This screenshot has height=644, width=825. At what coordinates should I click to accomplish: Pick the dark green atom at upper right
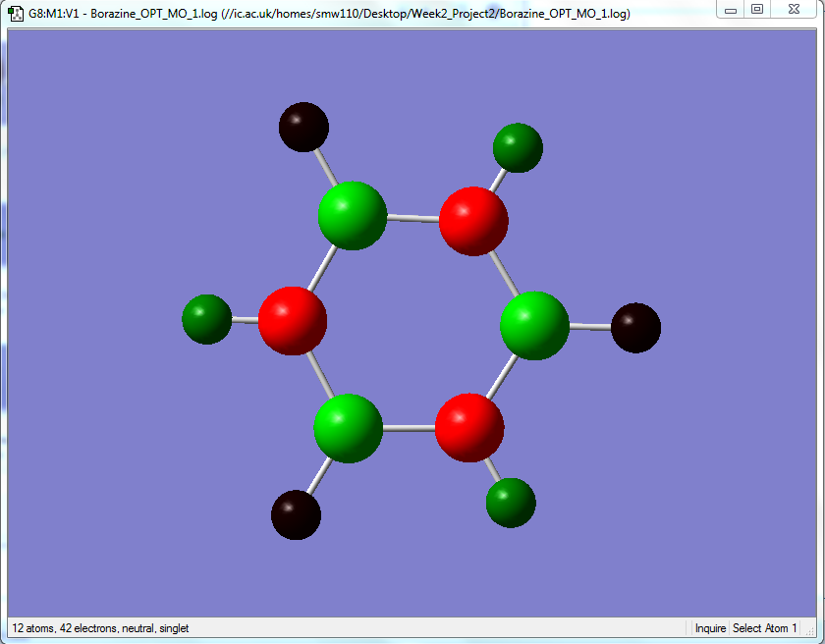pos(518,147)
